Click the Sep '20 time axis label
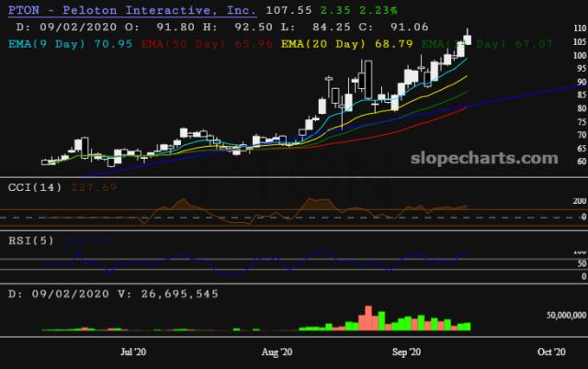The image size is (588, 369). (406, 352)
